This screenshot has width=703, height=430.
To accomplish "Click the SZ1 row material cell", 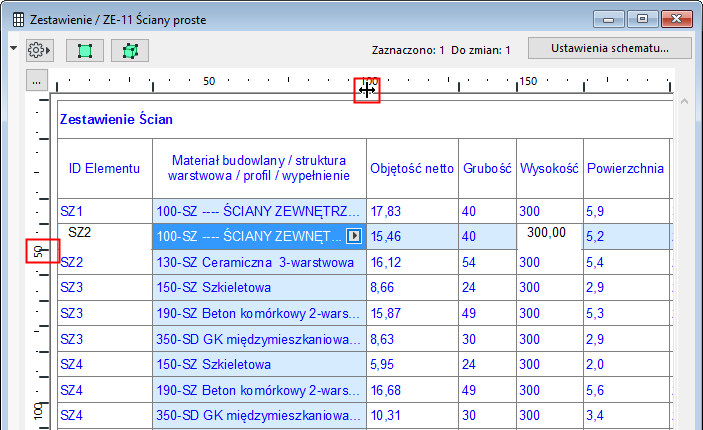I will pyautogui.click(x=259, y=211).
